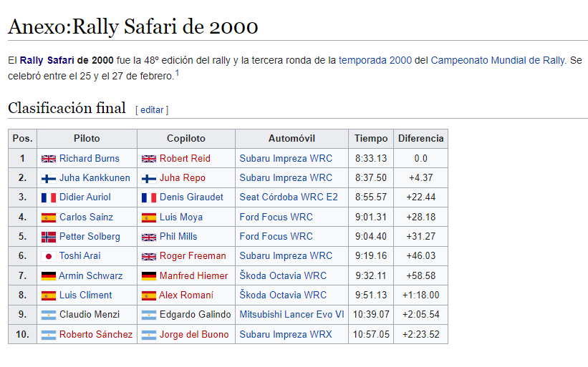
Task: Open Didier Auriol pilot page
Action: tap(85, 197)
